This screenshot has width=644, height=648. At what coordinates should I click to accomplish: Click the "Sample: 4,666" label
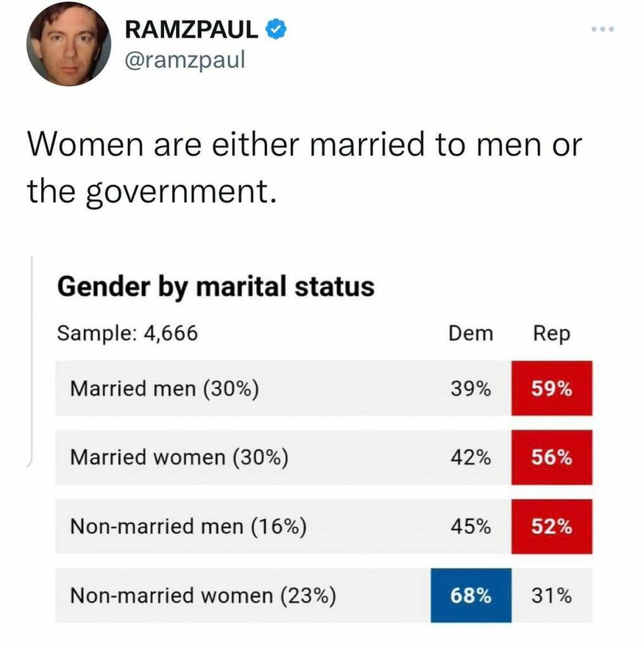click(127, 333)
